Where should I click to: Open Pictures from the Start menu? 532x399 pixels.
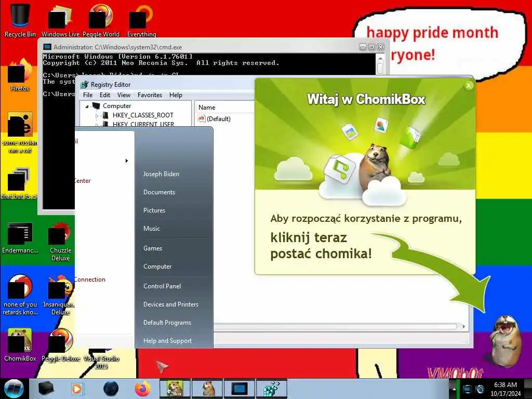pos(154,210)
